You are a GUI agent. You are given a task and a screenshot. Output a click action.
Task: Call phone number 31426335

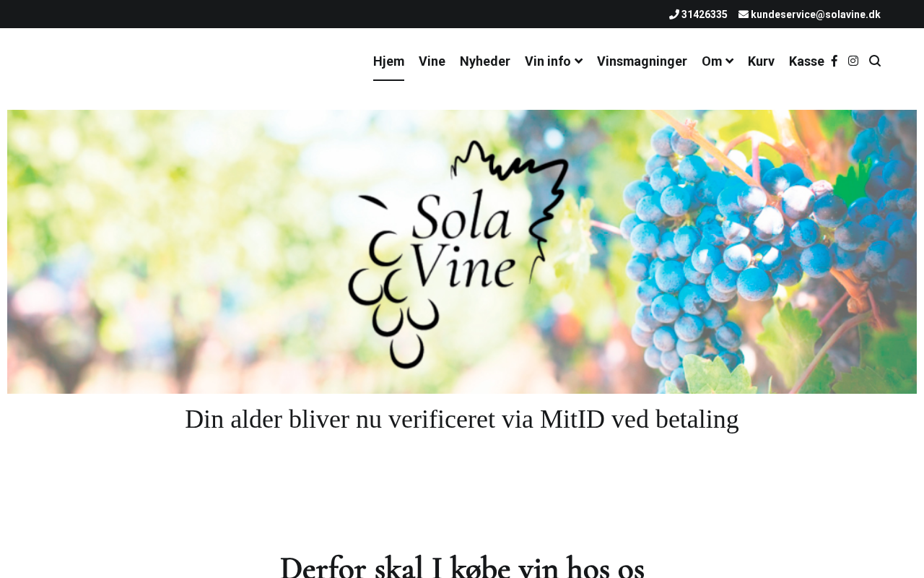pyautogui.click(x=705, y=14)
